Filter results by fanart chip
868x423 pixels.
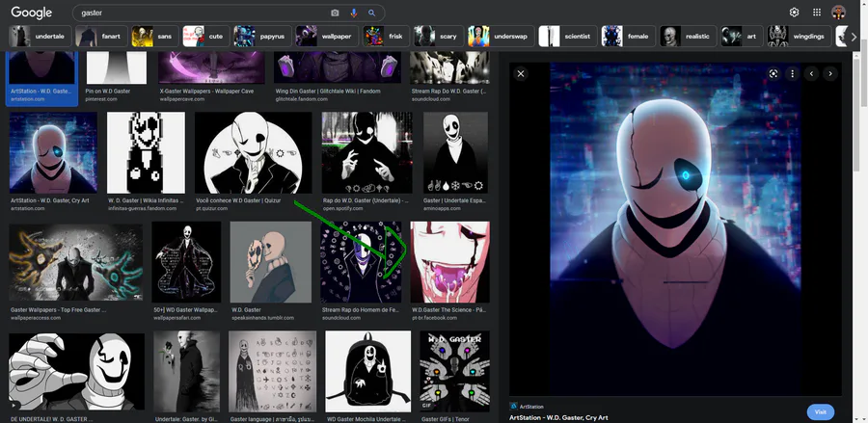pos(101,37)
